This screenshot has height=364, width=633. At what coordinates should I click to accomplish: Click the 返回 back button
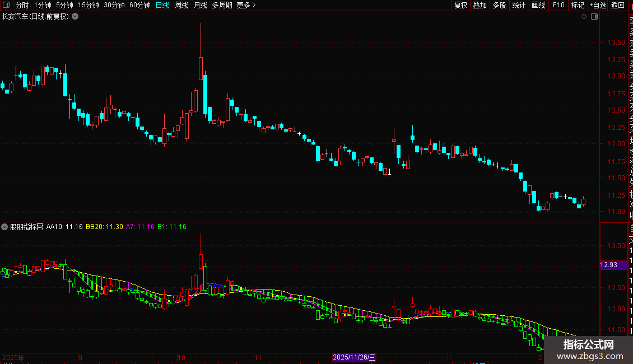point(618,5)
